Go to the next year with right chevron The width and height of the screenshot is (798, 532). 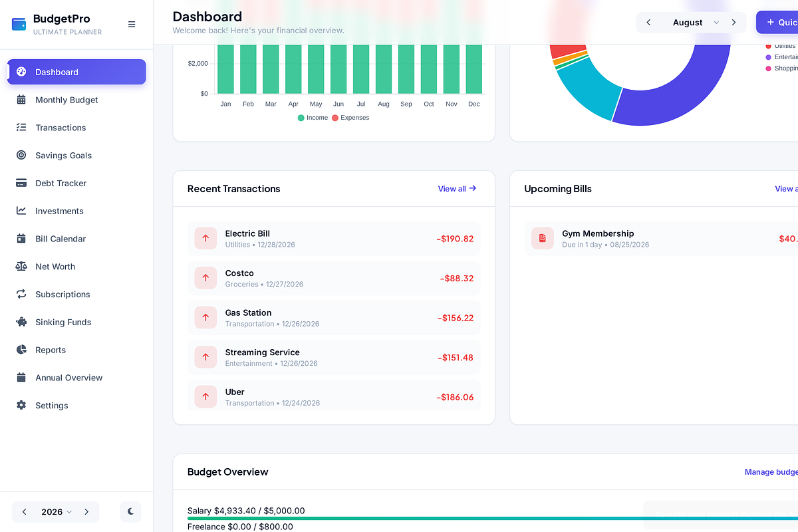(86, 511)
